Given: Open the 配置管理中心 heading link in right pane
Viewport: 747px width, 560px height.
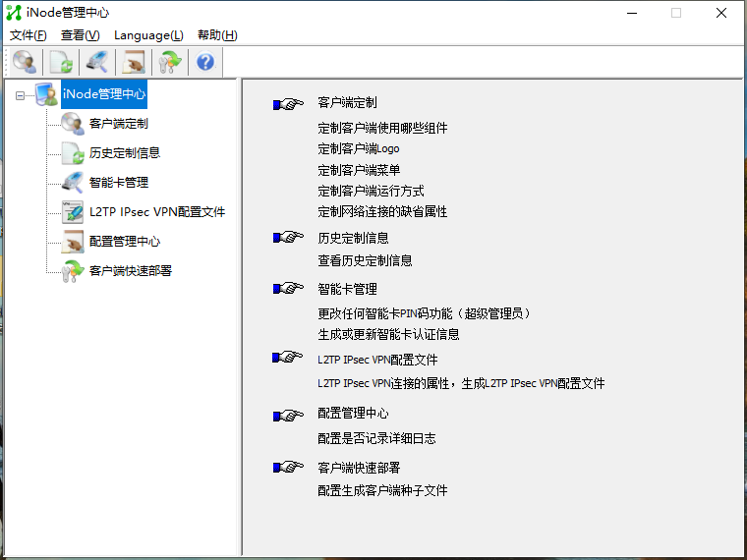Looking at the screenshot, I should point(353,414).
